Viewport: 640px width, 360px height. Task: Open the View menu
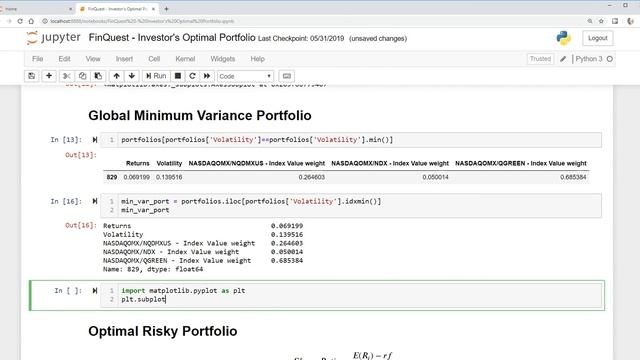click(93, 59)
